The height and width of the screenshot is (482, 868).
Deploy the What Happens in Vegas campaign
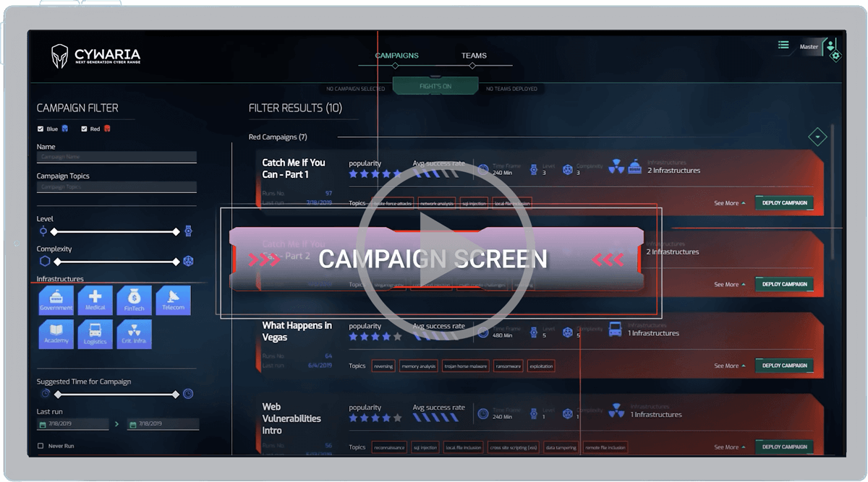tap(785, 366)
